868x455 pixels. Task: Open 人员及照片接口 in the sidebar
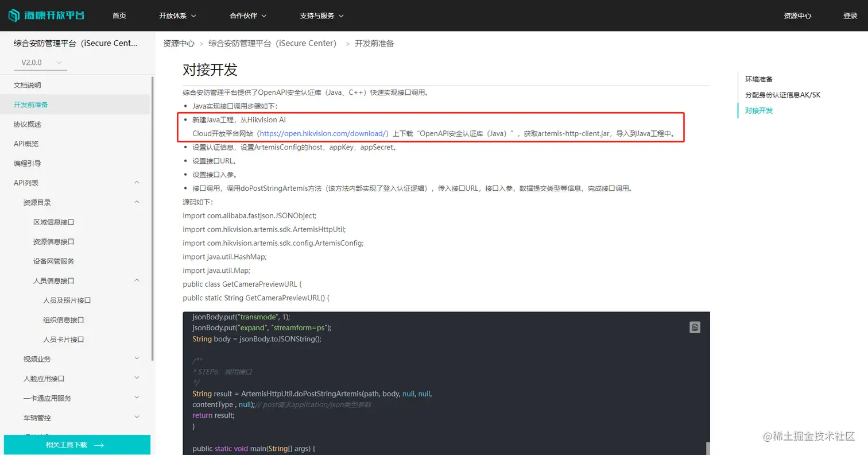pos(67,300)
